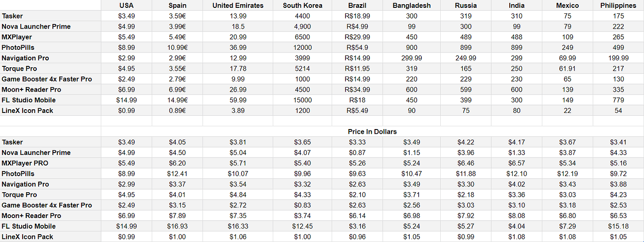This screenshot has height=242, width=644.
Task: Select the bottom LineX Icon Pack label
Action: click(28, 237)
